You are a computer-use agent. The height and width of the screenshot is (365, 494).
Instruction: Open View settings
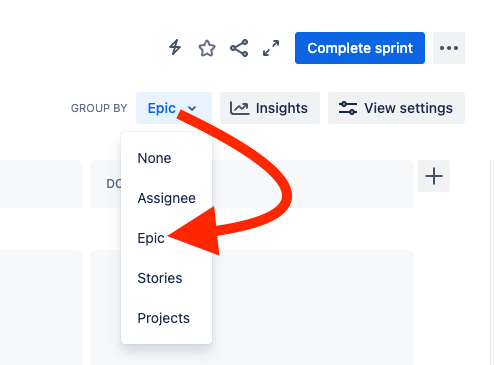point(396,108)
